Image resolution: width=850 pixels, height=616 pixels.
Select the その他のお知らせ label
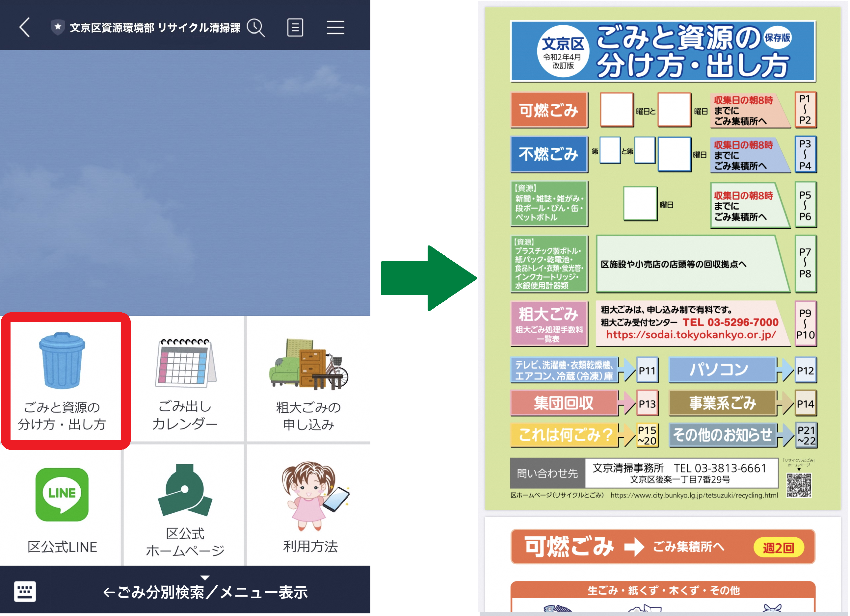pyautogui.click(x=723, y=435)
